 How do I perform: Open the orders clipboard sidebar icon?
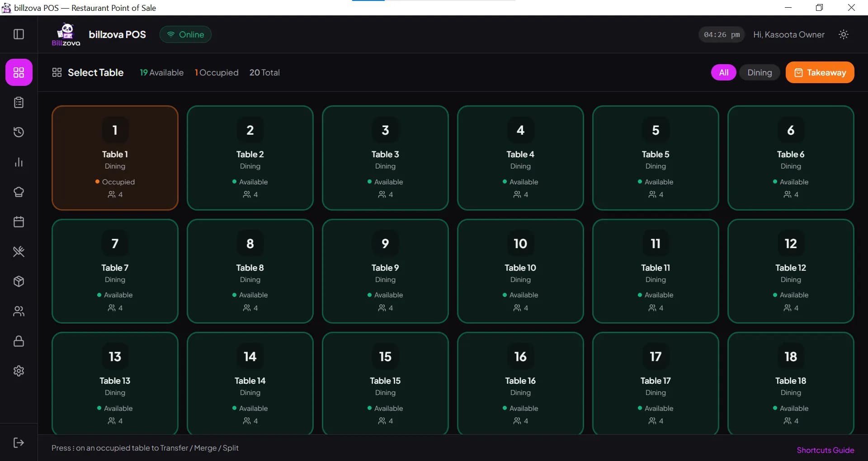tap(19, 103)
